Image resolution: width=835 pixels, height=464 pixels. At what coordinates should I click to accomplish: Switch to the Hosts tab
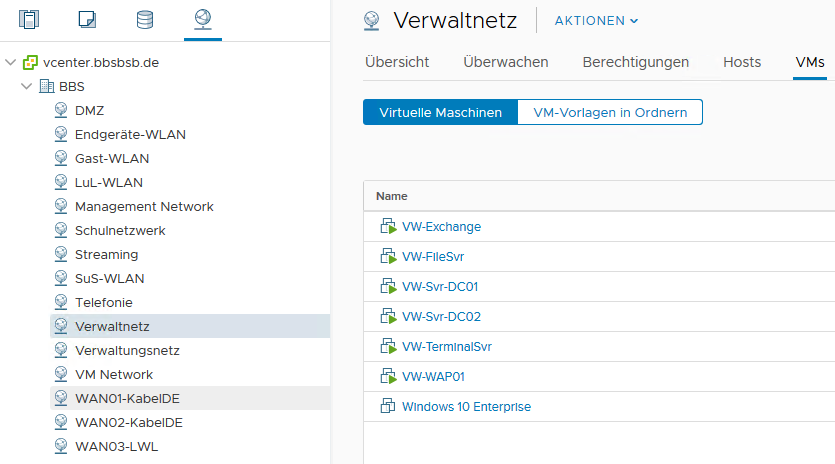coord(742,62)
